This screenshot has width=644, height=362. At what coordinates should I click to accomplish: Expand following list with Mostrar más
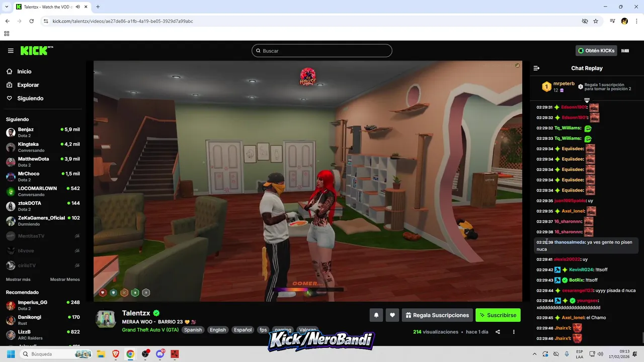coord(18,280)
